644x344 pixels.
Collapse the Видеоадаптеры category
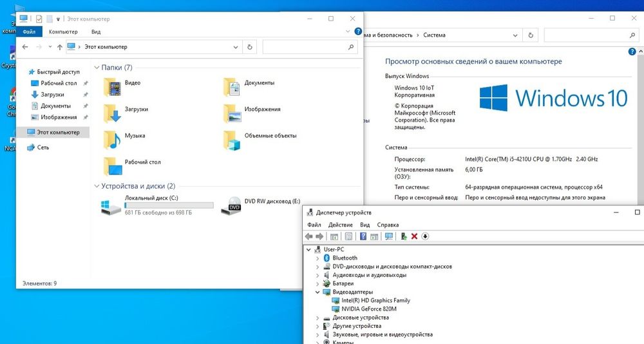tap(317, 292)
